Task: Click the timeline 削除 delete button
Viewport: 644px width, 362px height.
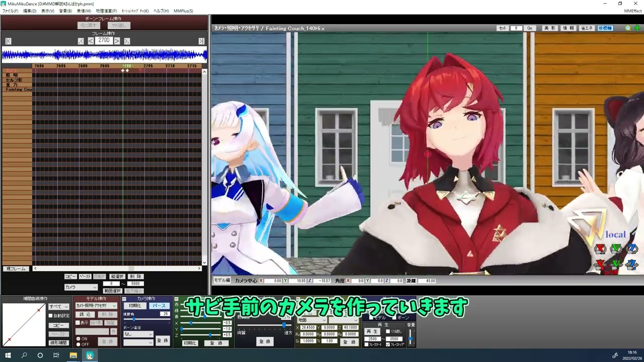Action: point(135,277)
